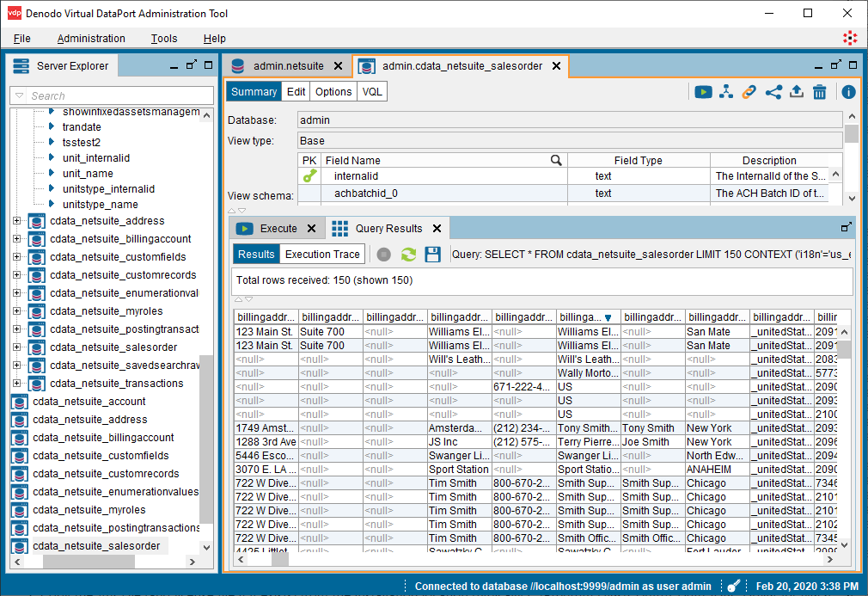Click the green refresh query icon

click(x=408, y=255)
